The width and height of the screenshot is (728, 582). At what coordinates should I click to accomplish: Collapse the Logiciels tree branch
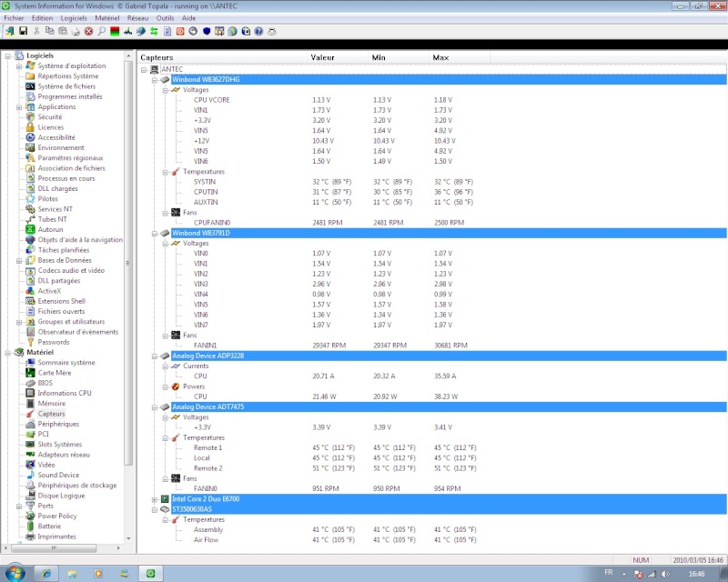click(x=8, y=56)
